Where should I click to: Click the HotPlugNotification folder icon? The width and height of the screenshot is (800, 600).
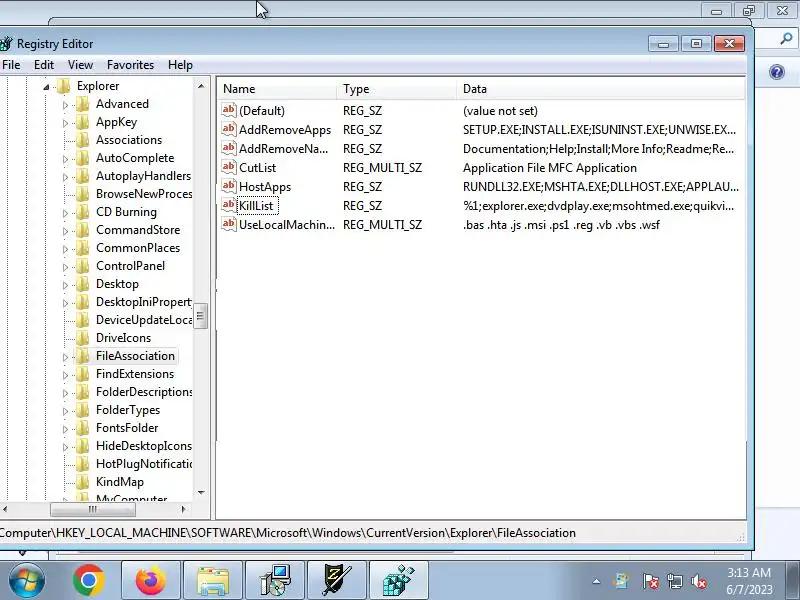click(x=82, y=464)
